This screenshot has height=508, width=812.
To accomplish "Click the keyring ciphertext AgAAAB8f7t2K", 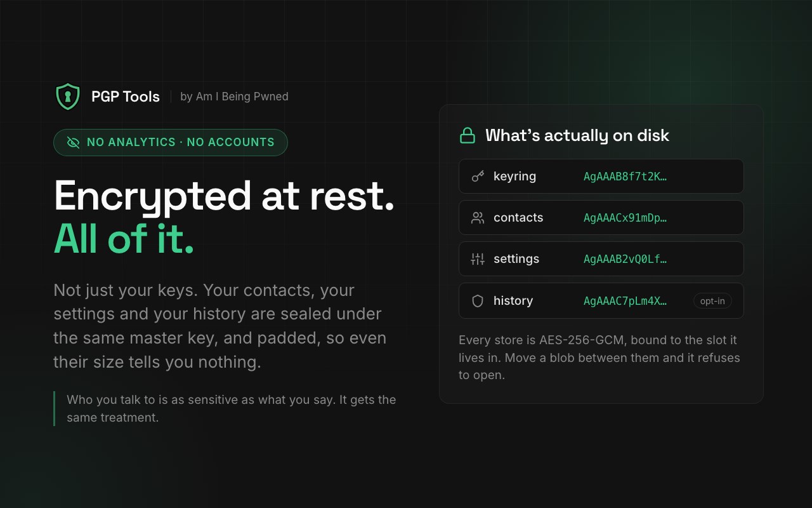I will (625, 177).
